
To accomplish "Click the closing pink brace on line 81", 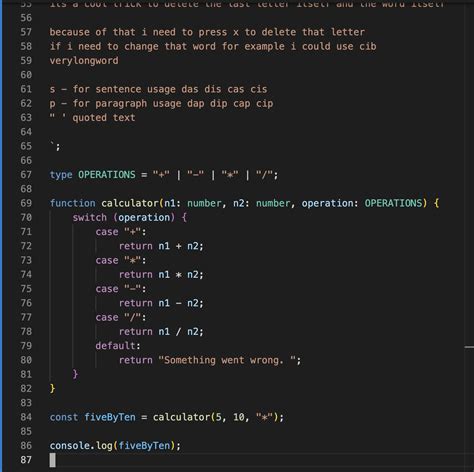I will pos(75,374).
